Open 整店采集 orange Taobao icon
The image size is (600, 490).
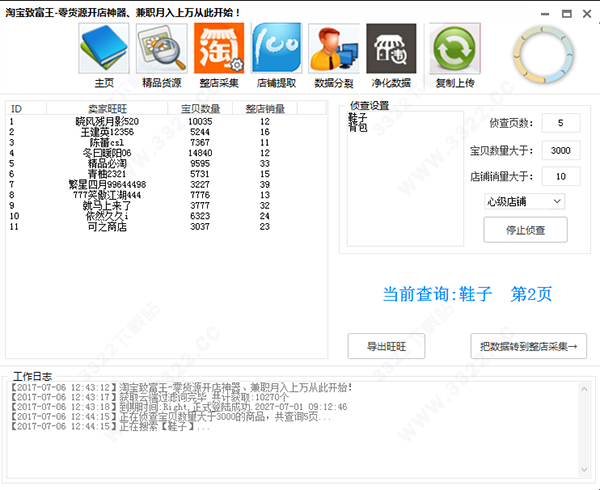219,48
